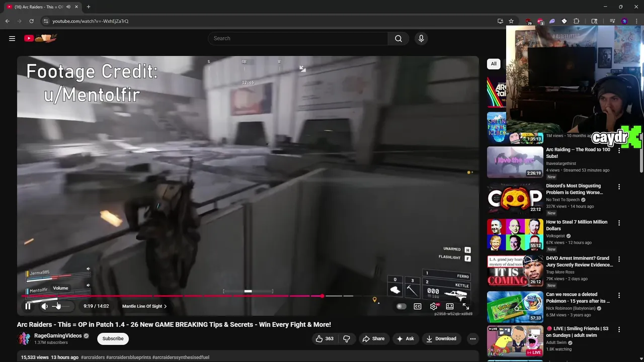The width and height of the screenshot is (644, 362).
Task: Open the YouTube guide hamburger menu
Action: click(12, 38)
